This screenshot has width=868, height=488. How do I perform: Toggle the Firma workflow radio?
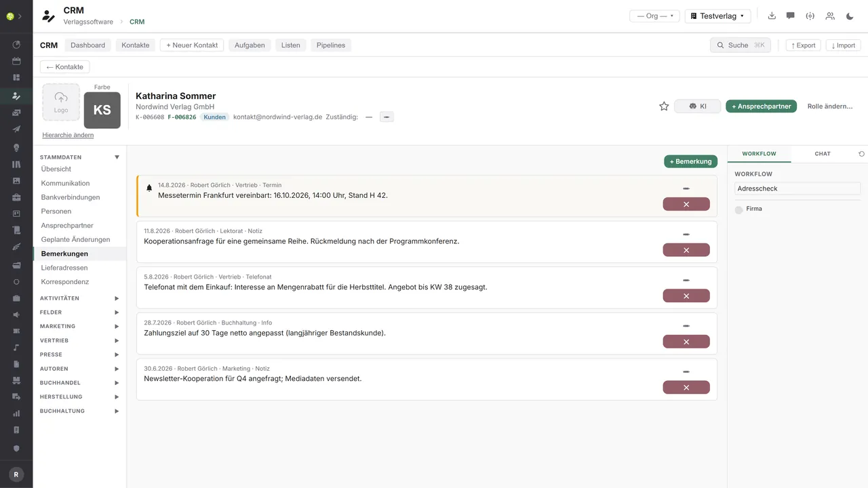(x=739, y=210)
